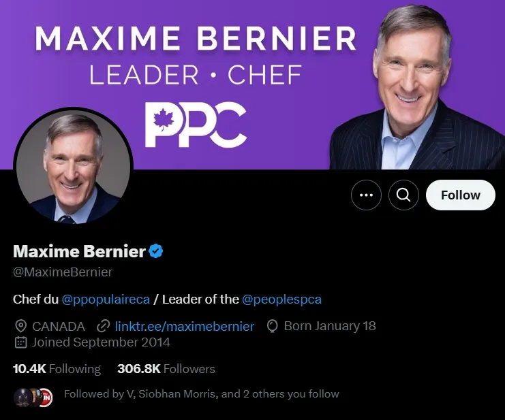Click the calendar icon next to Joined
The height and width of the screenshot is (420, 505).
20,342
